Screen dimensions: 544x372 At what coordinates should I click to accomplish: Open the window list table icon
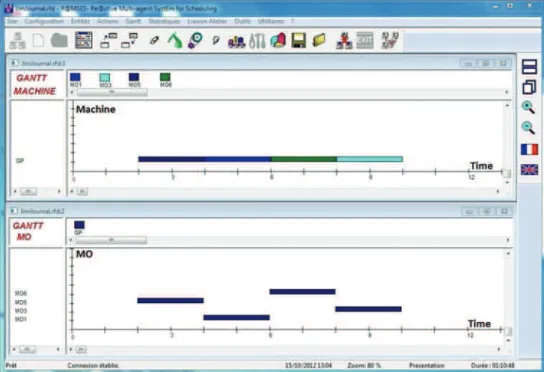(x=84, y=40)
